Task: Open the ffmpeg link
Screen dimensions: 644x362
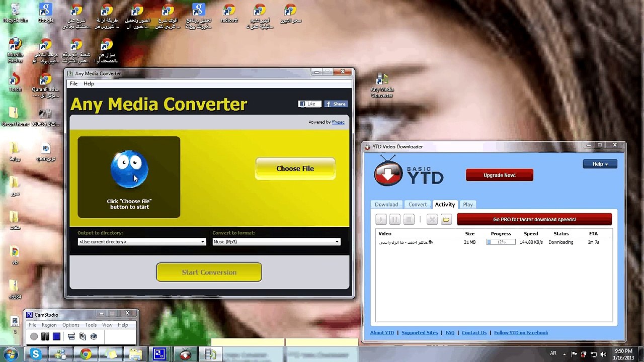Action: pyautogui.click(x=338, y=122)
